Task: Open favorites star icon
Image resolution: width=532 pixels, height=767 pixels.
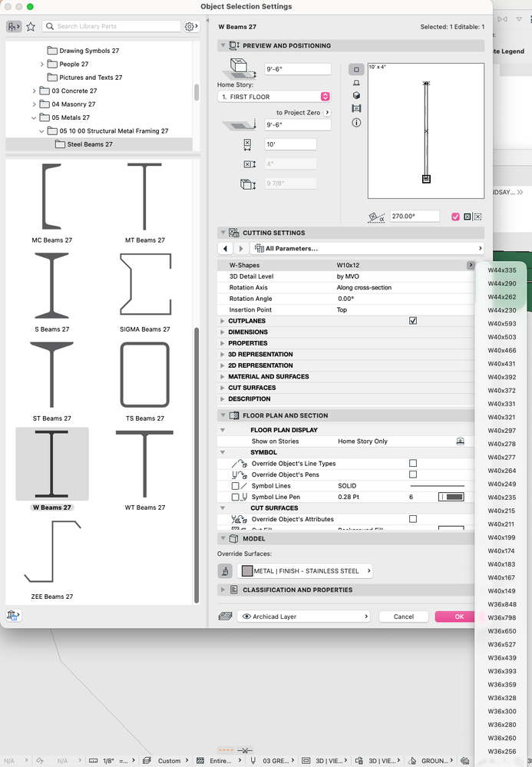Action: point(31,26)
